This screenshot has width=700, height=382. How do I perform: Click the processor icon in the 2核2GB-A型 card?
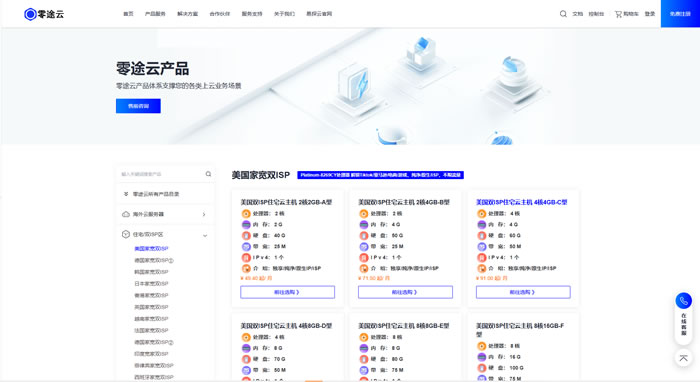coord(246,214)
